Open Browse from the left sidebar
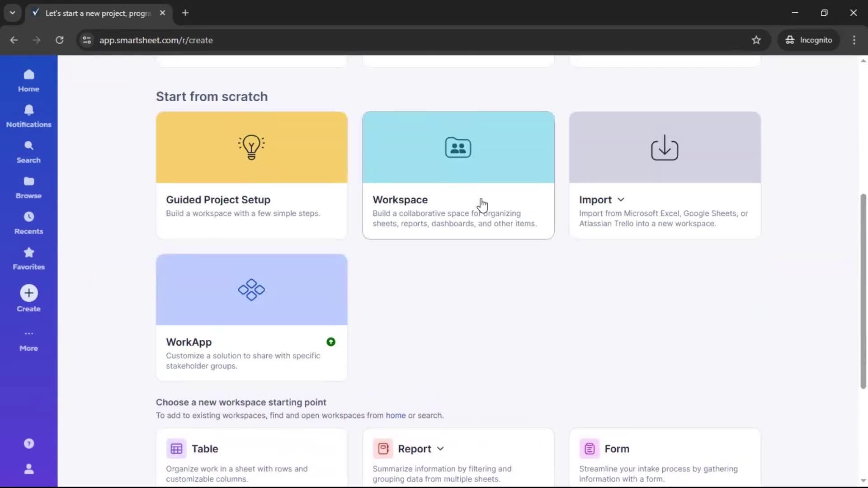 click(28, 186)
